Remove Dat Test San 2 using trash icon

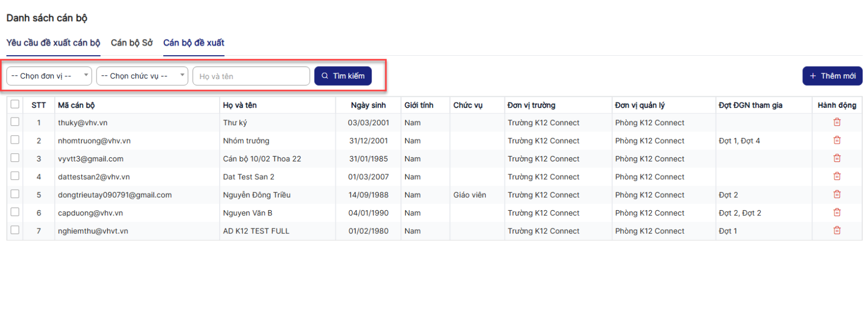(837, 177)
